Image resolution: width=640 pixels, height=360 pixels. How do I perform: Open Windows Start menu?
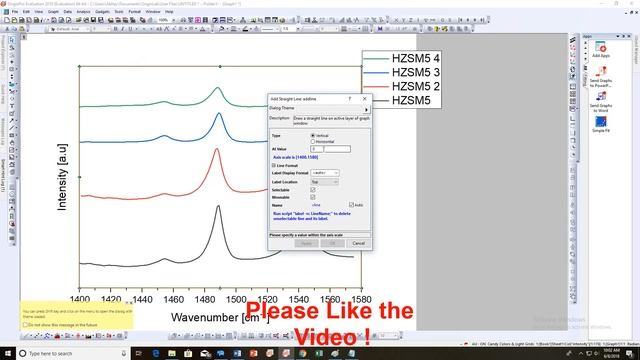8,353
